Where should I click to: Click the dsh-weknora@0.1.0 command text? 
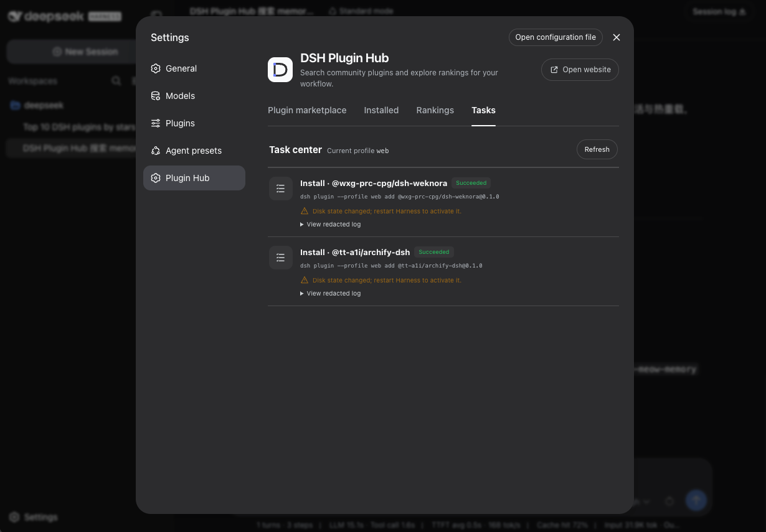click(400, 197)
